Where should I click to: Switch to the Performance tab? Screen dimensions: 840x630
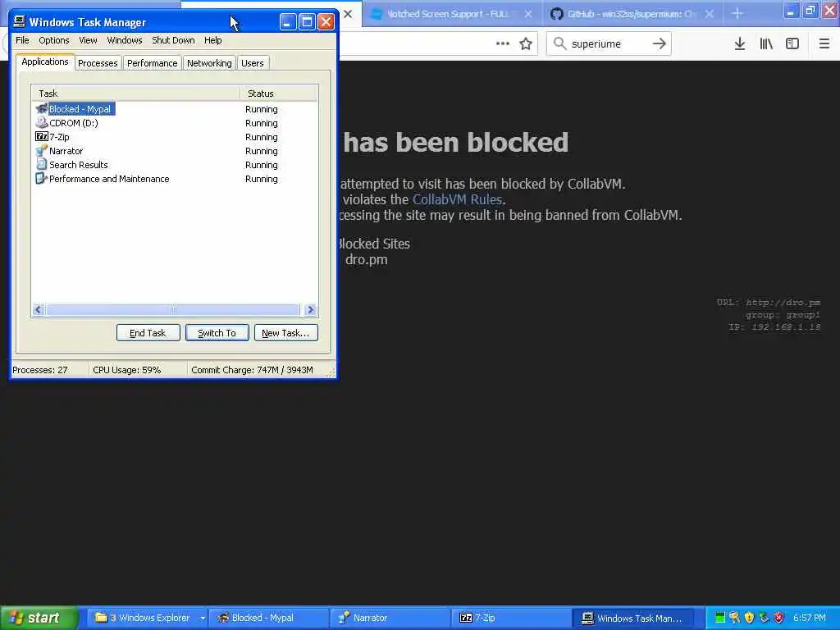(152, 63)
